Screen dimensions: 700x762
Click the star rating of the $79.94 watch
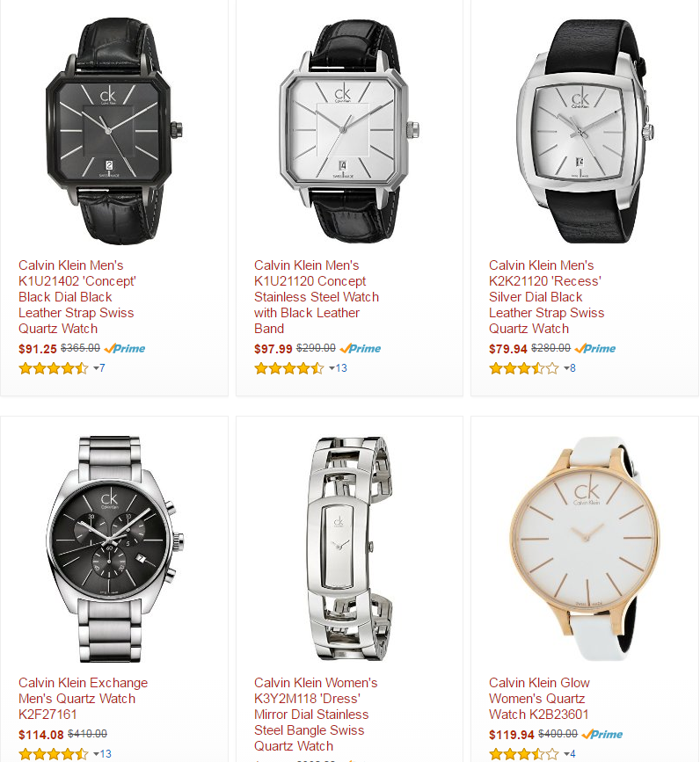click(524, 368)
